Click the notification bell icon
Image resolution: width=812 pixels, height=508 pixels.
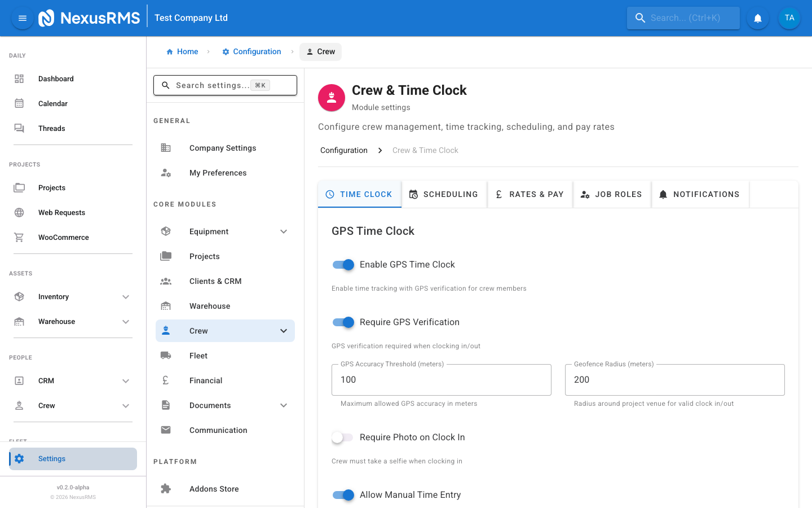tap(757, 17)
